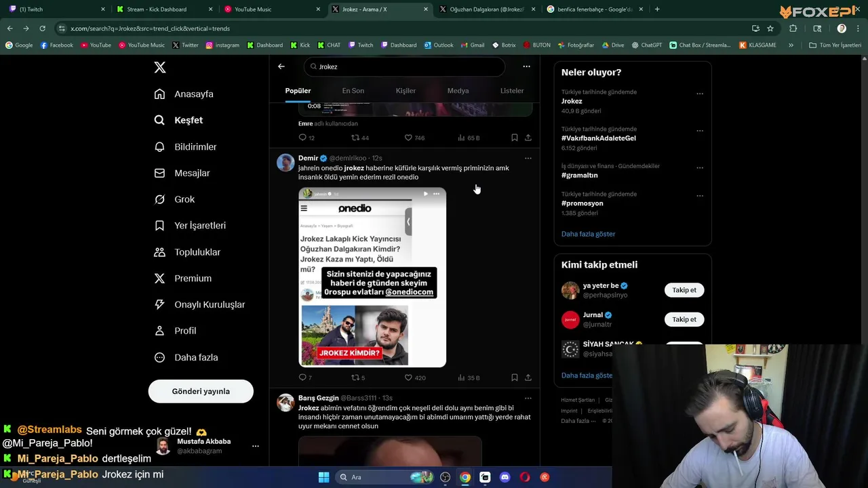Screen dimensions: 868x488
Task: Open ChatGPT bookmark in bookmarks bar
Action: pyautogui.click(x=646, y=45)
